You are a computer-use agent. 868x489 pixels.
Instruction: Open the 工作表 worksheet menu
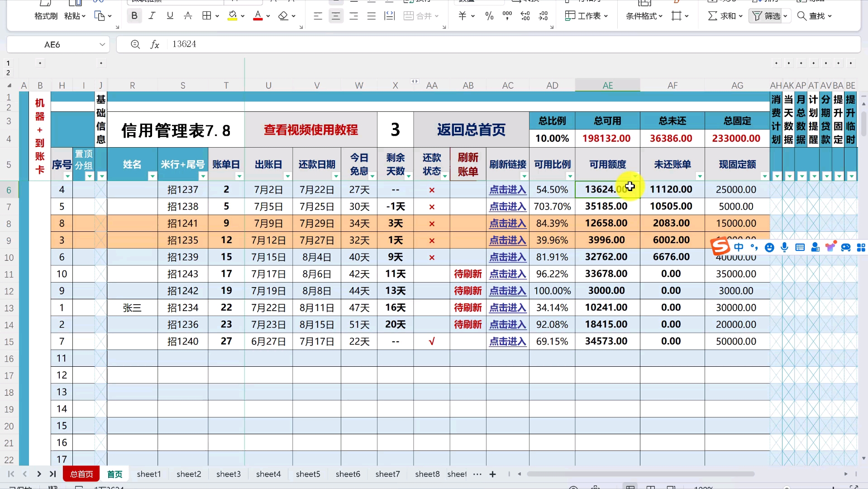click(x=586, y=16)
